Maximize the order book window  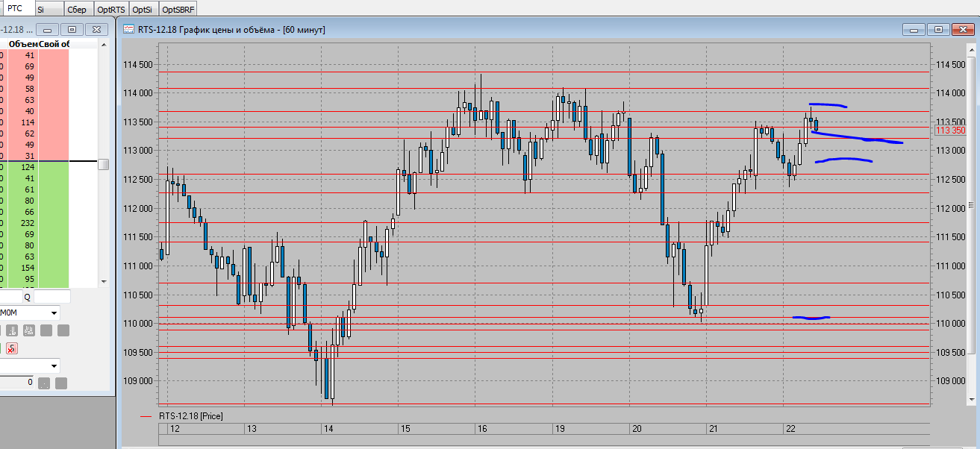coord(72,30)
